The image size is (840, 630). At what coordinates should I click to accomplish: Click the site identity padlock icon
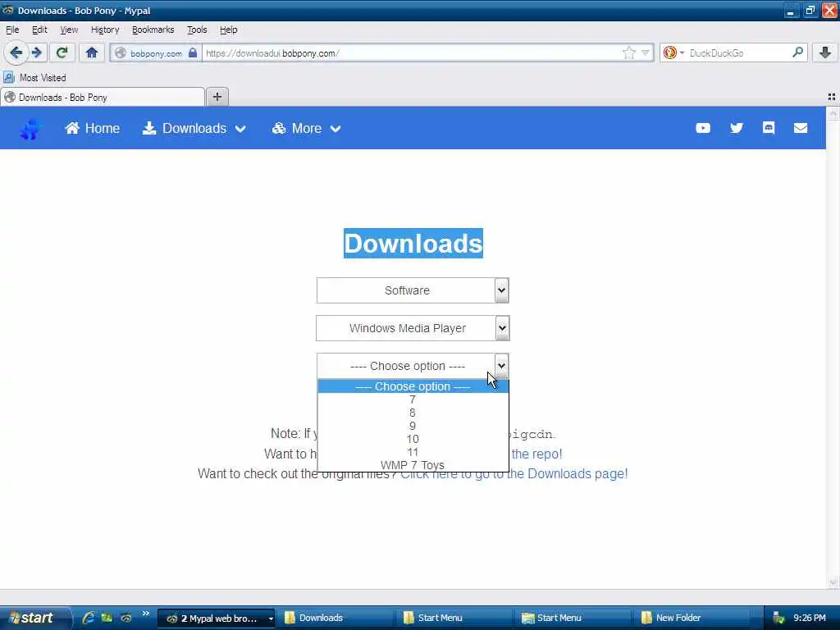[x=192, y=52]
